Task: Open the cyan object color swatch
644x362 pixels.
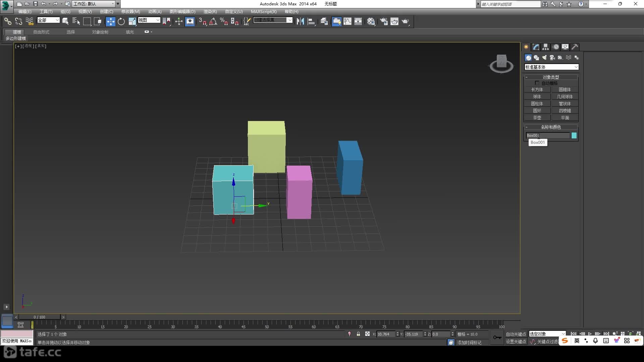Action: click(574, 135)
